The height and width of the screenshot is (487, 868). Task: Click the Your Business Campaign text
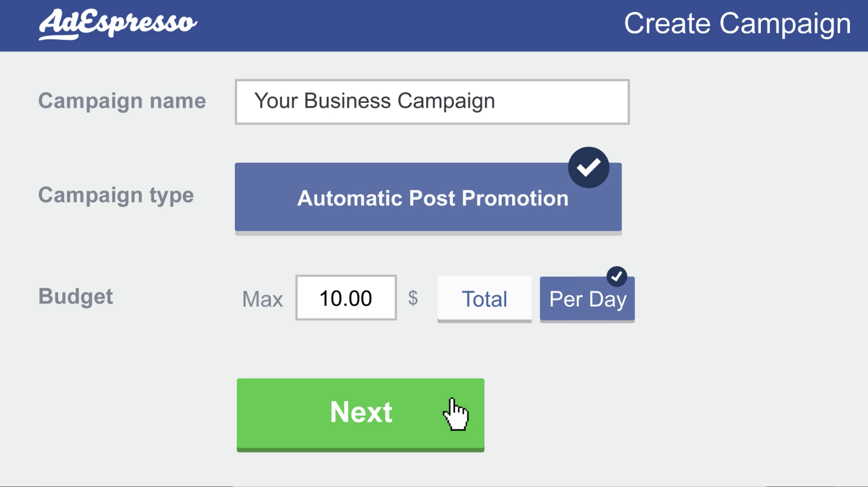pos(375,101)
